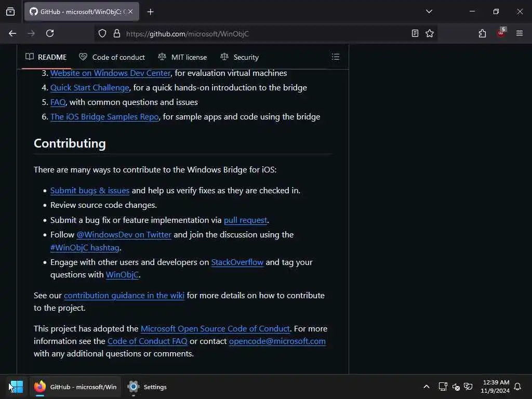Image resolution: width=532 pixels, height=399 pixels.
Task: Follow Submit bugs & issues link
Action: (90, 190)
